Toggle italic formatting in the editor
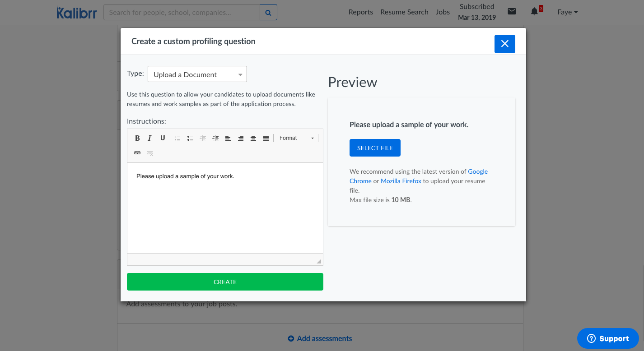The height and width of the screenshot is (351, 644). click(x=149, y=138)
